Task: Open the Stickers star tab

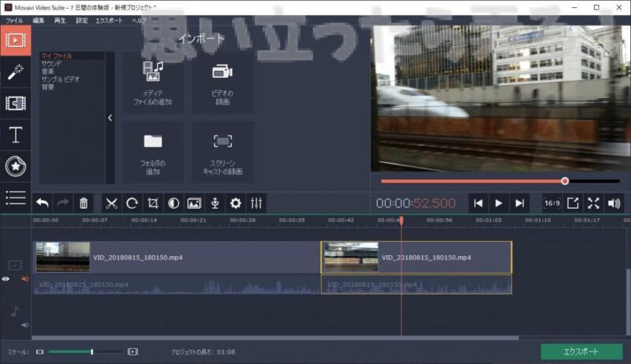Action: click(x=15, y=166)
